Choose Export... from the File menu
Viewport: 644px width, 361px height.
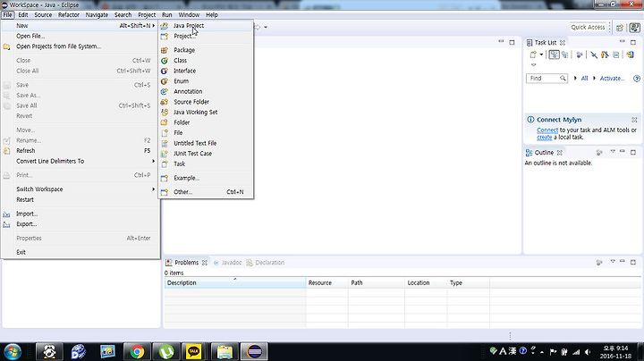coord(80,224)
